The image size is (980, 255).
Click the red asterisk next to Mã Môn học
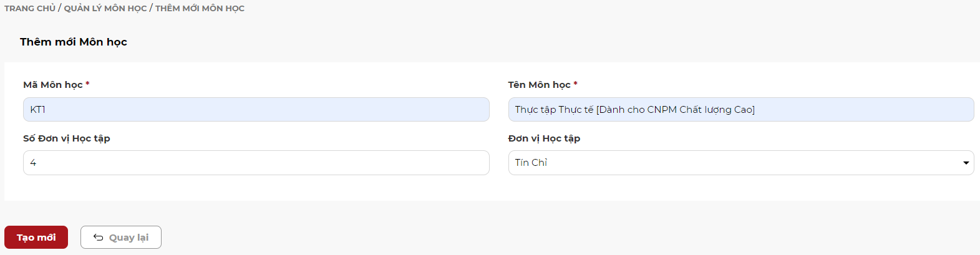pos(87,84)
